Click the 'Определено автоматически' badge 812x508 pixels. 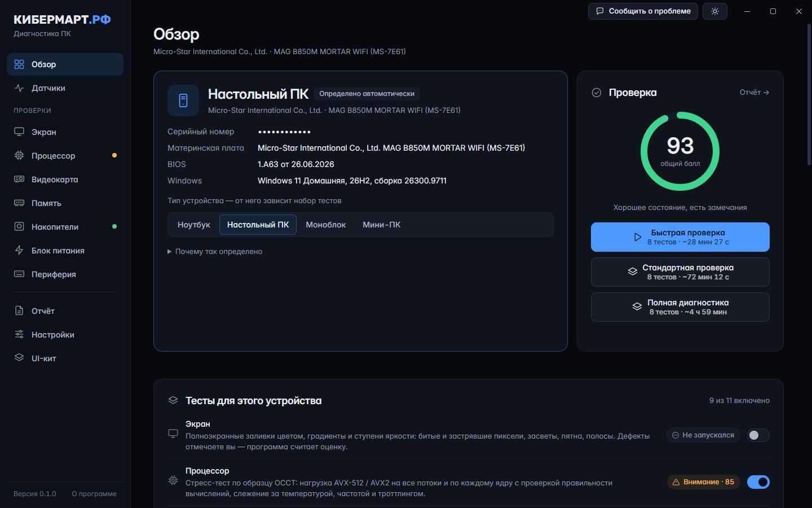click(367, 94)
